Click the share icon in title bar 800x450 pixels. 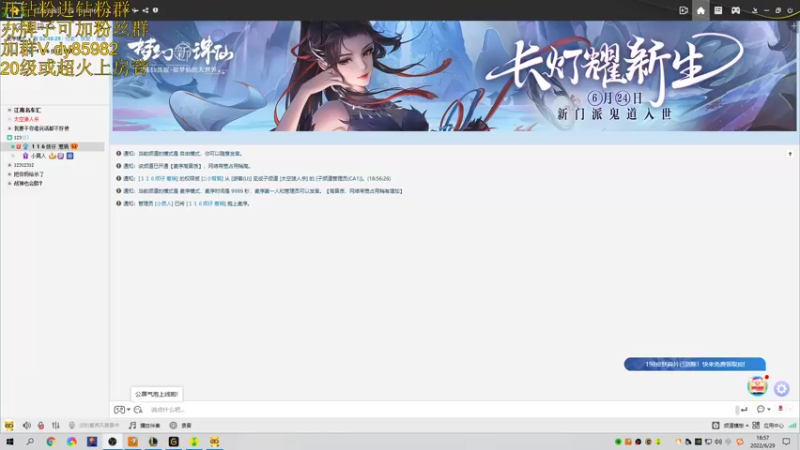point(145,10)
